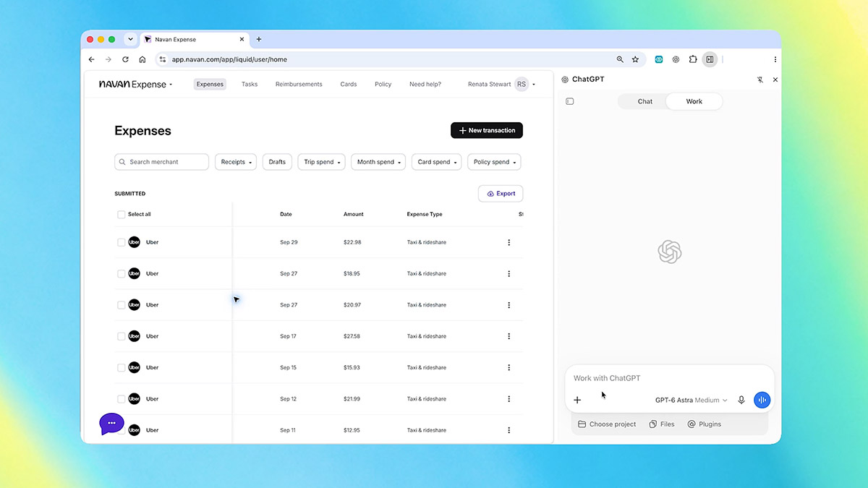Bookmark this page with the star icon
This screenshot has height=488, width=868.
coord(635,59)
